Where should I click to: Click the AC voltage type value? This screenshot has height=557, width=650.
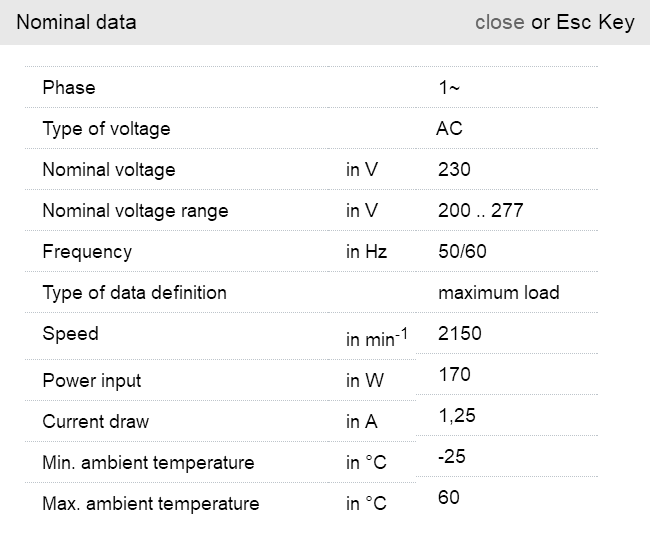[449, 129]
